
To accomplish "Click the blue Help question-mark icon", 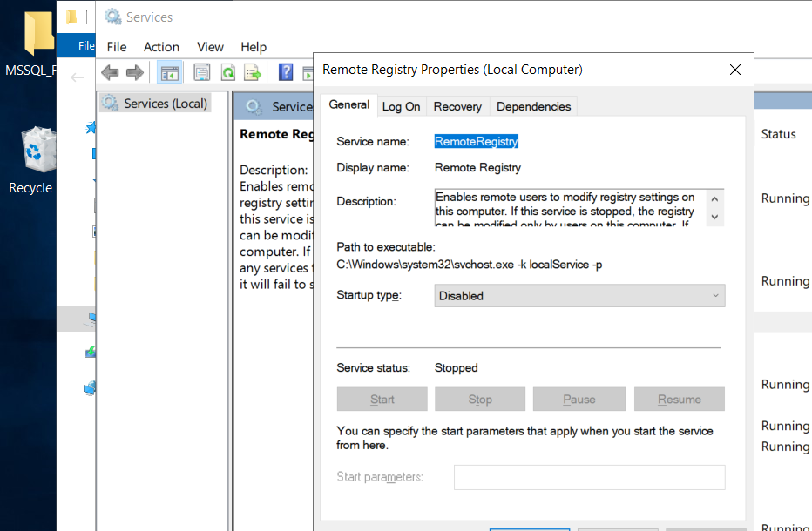I will tap(286, 72).
